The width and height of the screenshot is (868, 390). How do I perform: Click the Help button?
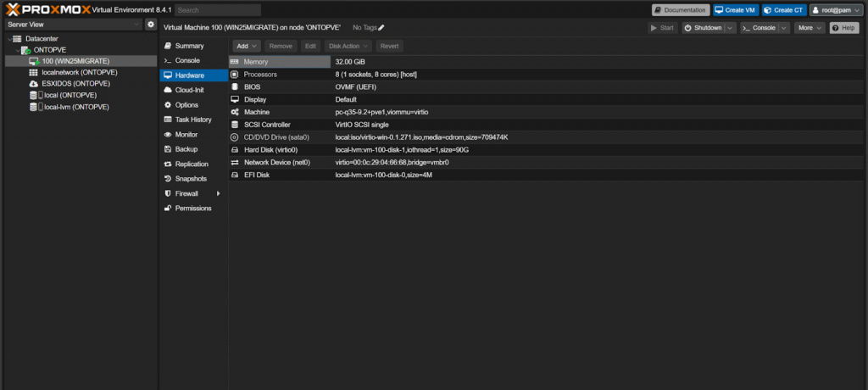843,28
